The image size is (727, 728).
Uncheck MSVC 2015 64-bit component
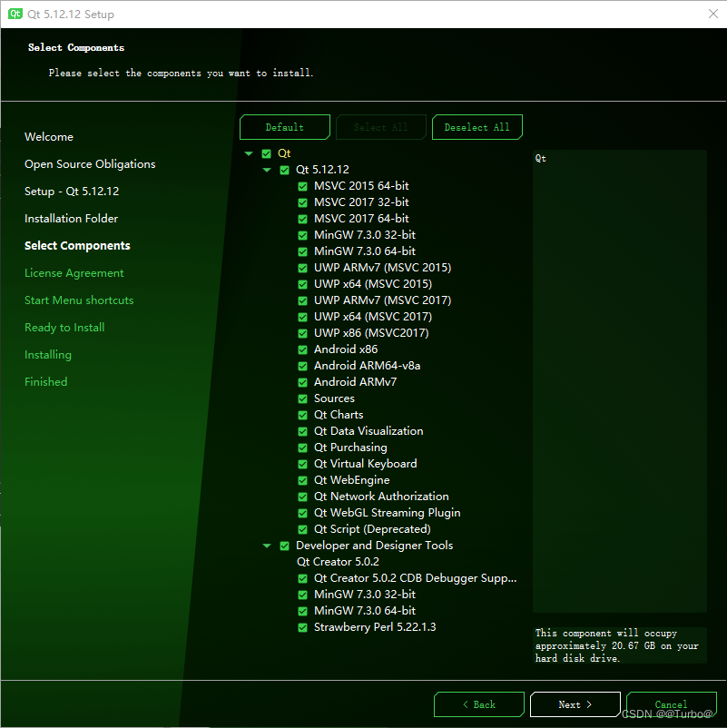point(302,186)
